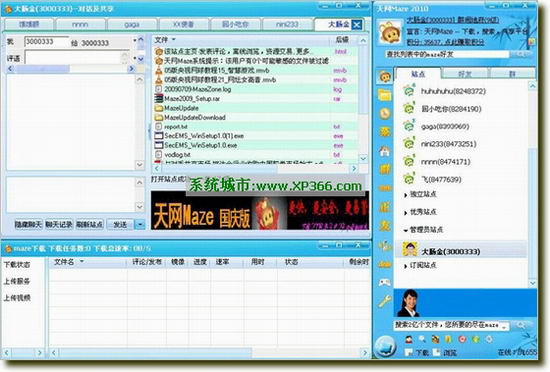Select the report.txt file
This screenshot has height=372, width=550.
pyautogui.click(x=171, y=127)
